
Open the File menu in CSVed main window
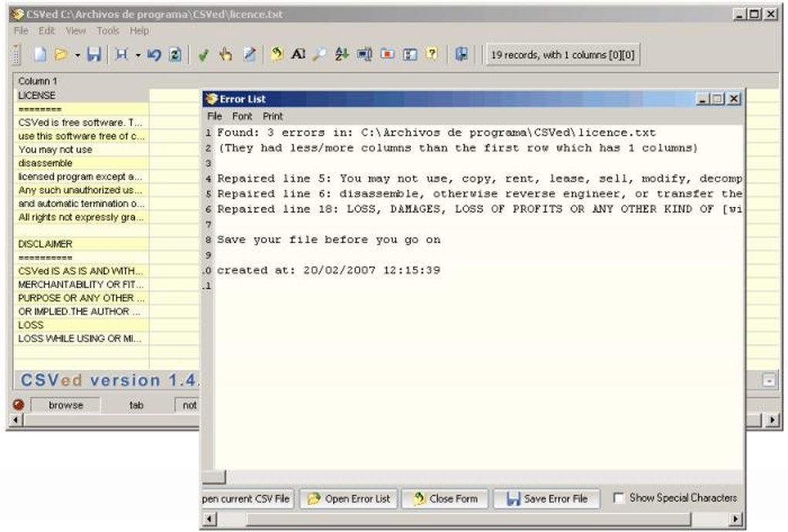click(21, 31)
